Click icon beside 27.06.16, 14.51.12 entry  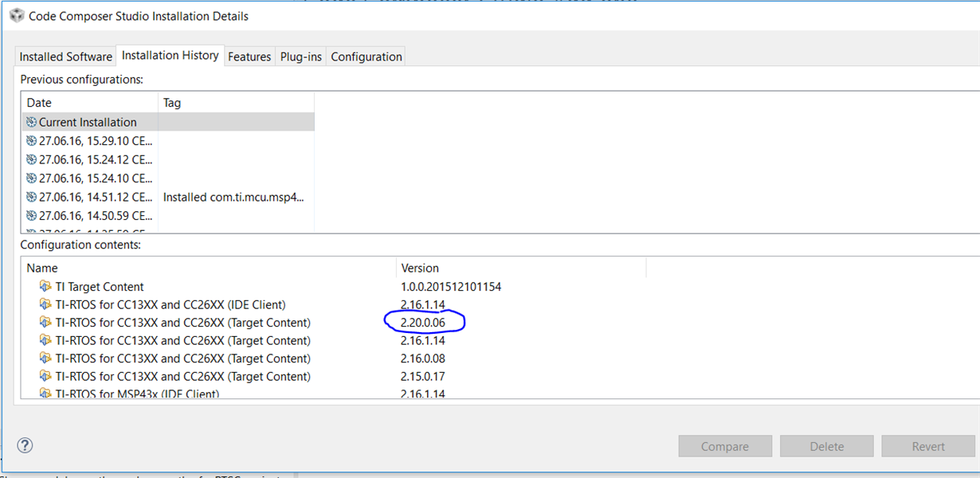pos(32,197)
